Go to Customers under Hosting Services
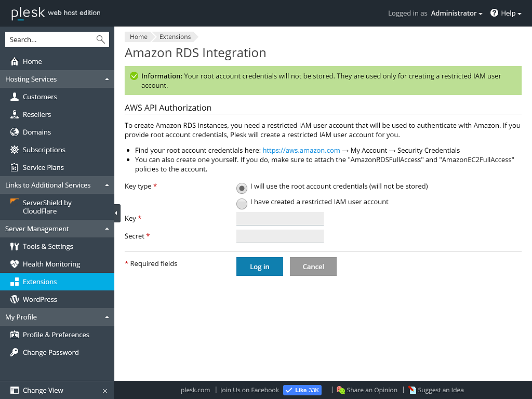532x399 pixels. pyautogui.click(x=41, y=97)
